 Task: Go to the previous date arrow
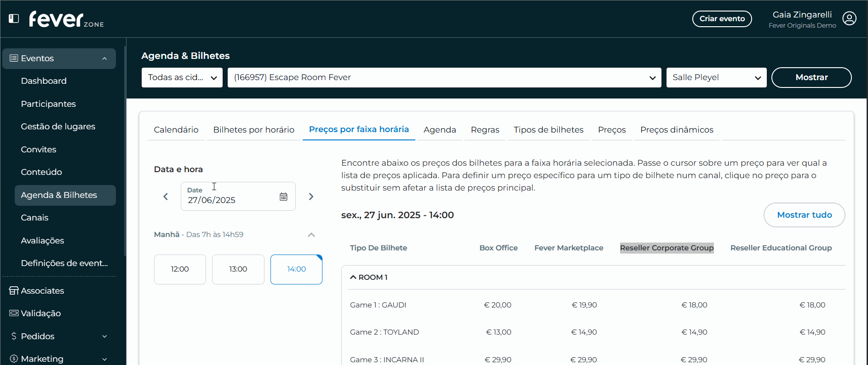(166, 197)
